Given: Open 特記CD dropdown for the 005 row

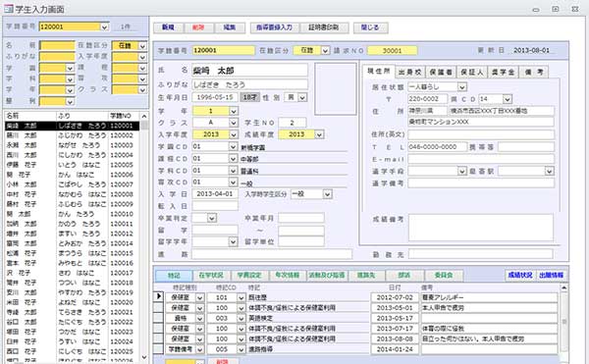Looking at the screenshot, I should click(241, 349).
